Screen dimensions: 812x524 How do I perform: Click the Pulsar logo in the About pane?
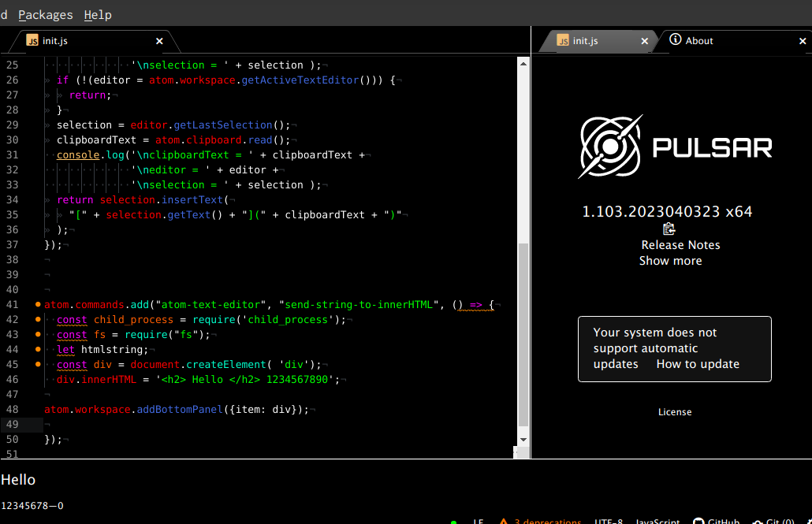click(611, 146)
